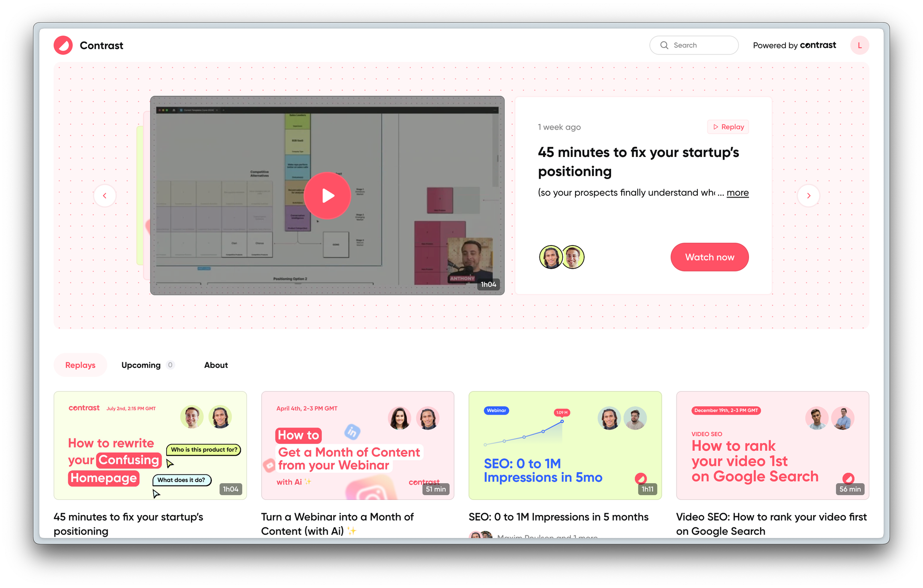Select the Upcoming tab
Viewport: 923px width, 588px height.
click(x=141, y=365)
